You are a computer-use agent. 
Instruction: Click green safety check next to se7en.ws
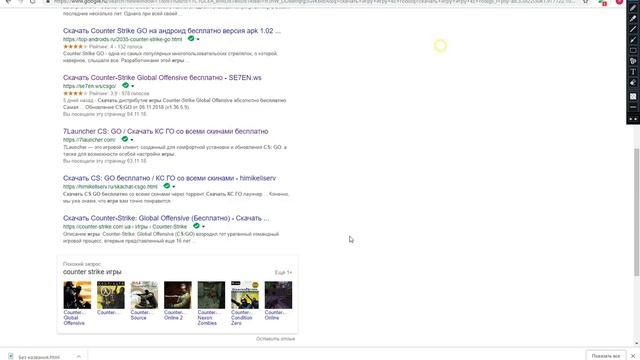(125, 85)
